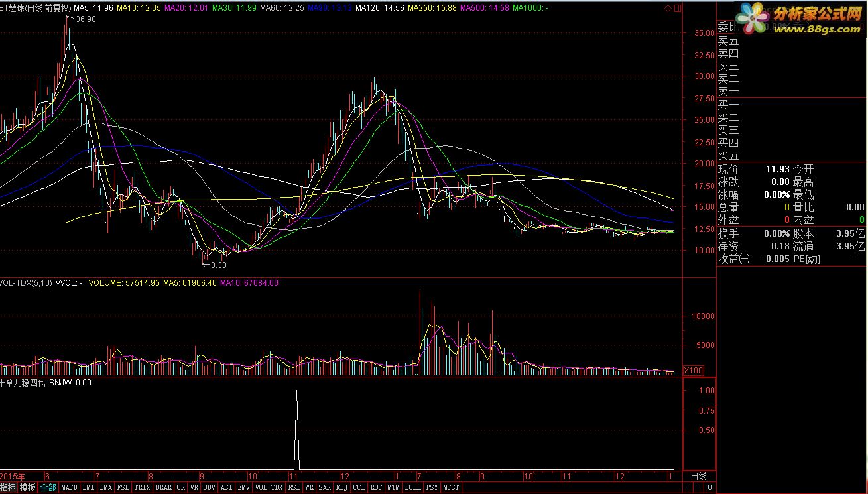Click the 买五 order book row
Image resolution: width=868 pixels, height=494 pixels.
click(x=792, y=155)
